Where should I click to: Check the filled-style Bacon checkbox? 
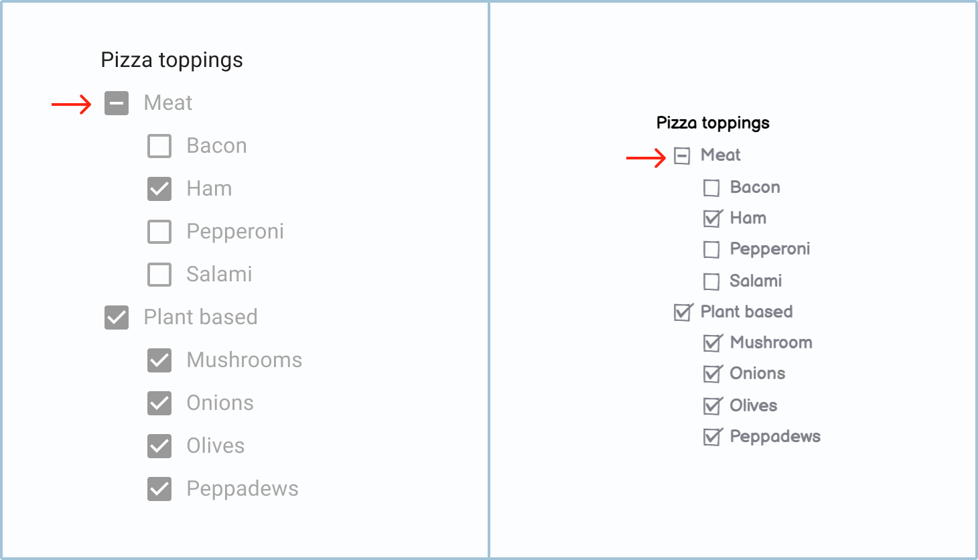(x=159, y=146)
